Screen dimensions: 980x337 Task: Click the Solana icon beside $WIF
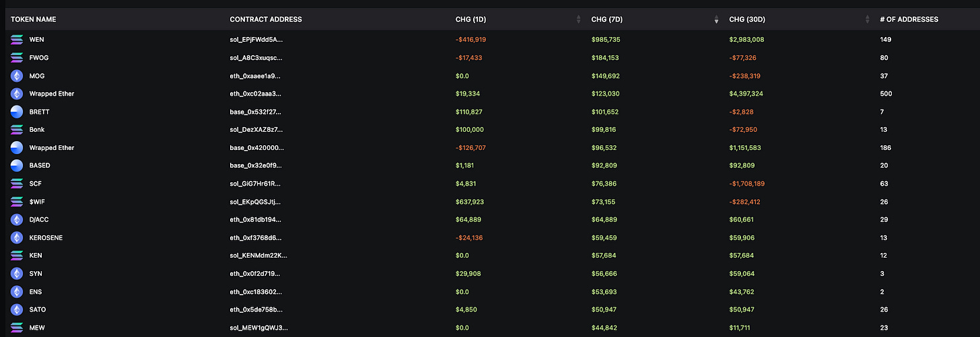click(17, 202)
